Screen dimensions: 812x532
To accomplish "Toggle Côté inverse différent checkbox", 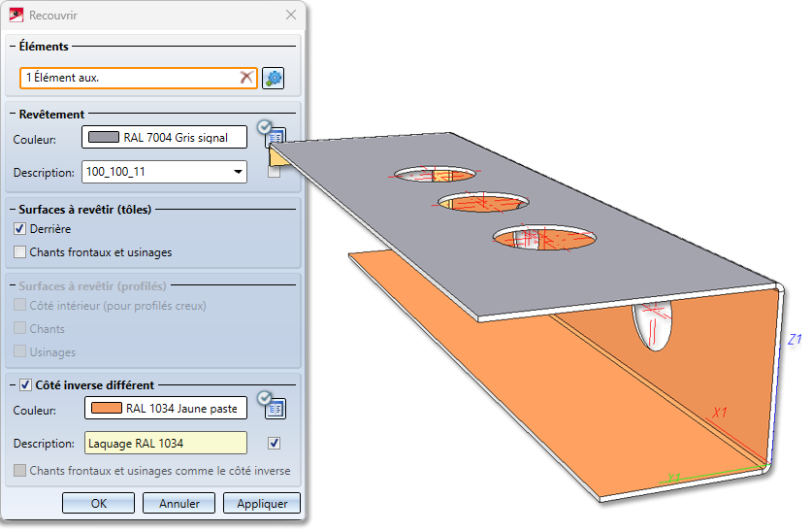I will pyautogui.click(x=25, y=384).
